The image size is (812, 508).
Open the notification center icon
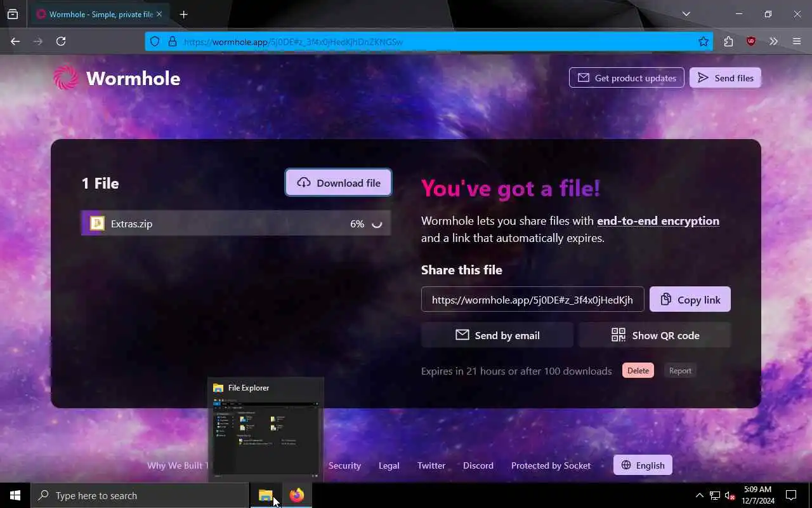(791, 495)
